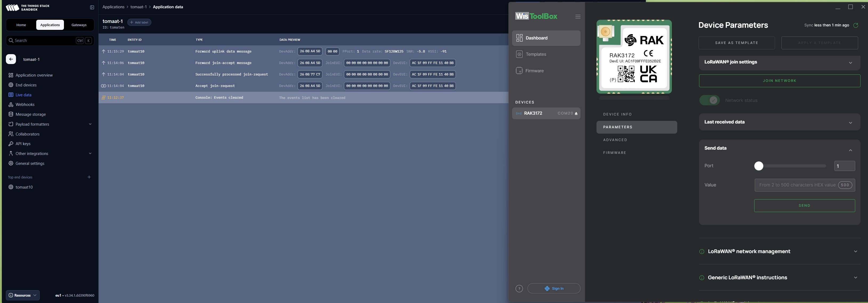The width and height of the screenshot is (868, 303).
Task: Add top end device plus icon
Action: point(89,177)
